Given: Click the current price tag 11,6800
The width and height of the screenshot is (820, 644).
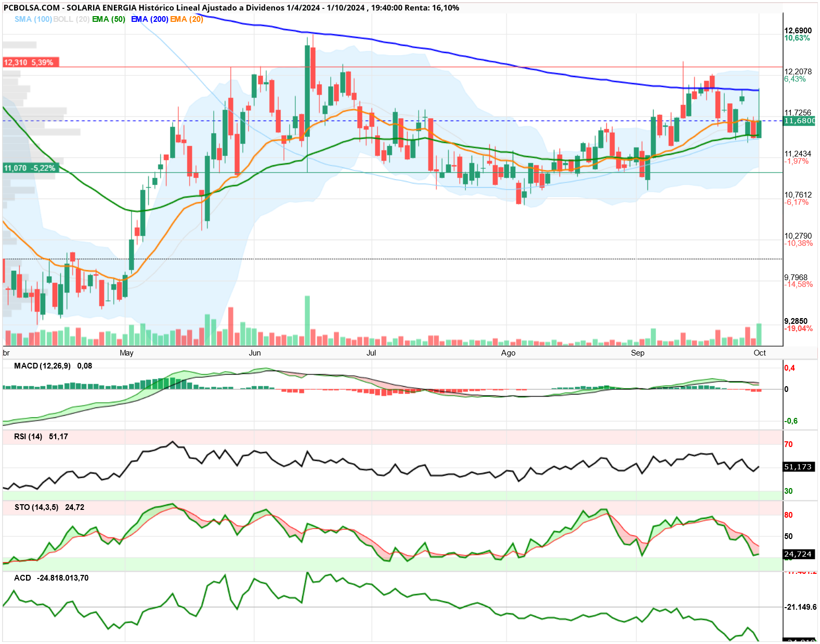Looking at the screenshot, I should (799, 121).
